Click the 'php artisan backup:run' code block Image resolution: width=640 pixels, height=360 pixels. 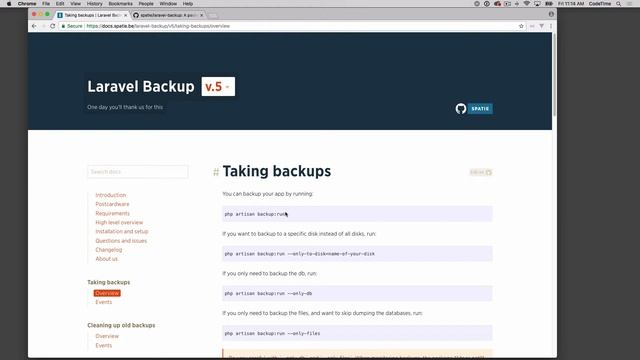click(357, 214)
